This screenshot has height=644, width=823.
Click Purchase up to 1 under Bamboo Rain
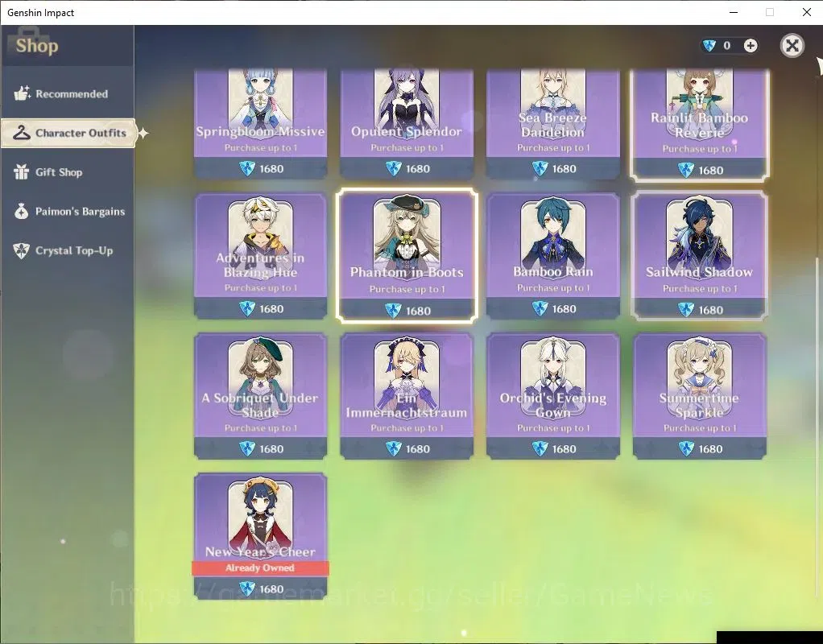[553, 287]
